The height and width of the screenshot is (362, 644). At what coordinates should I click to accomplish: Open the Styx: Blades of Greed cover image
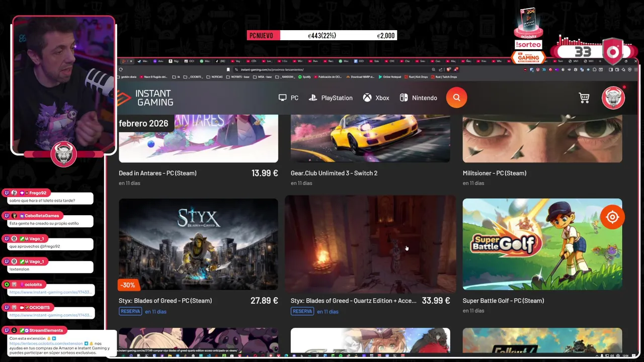(x=198, y=244)
